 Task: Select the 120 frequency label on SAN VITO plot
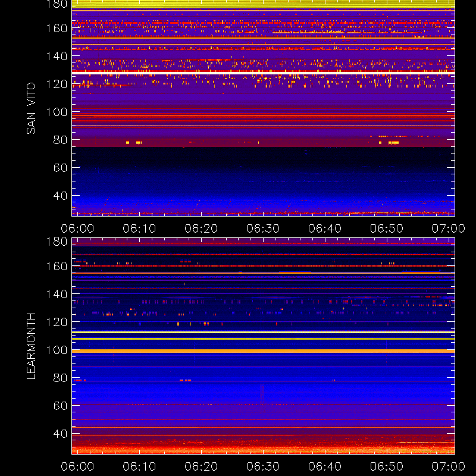pos(57,84)
